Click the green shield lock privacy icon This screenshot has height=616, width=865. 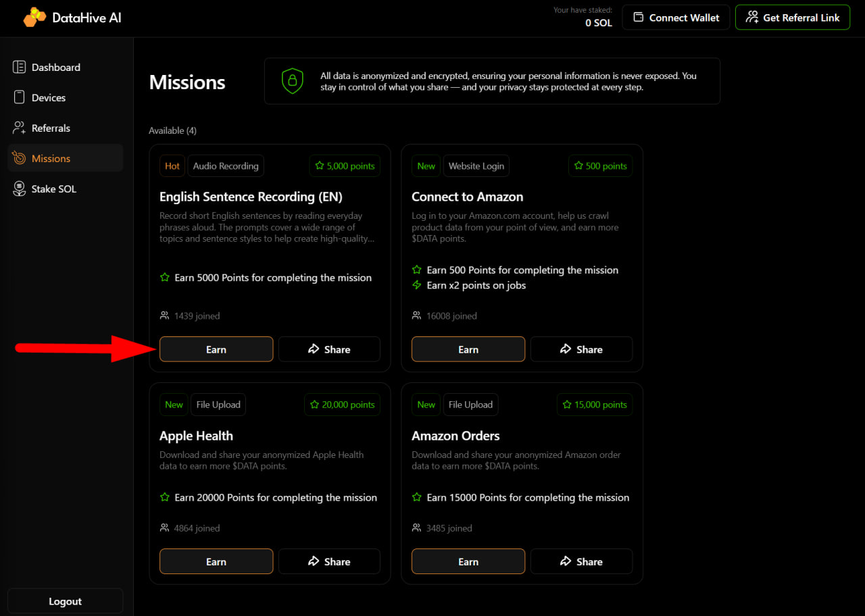point(293,81)
